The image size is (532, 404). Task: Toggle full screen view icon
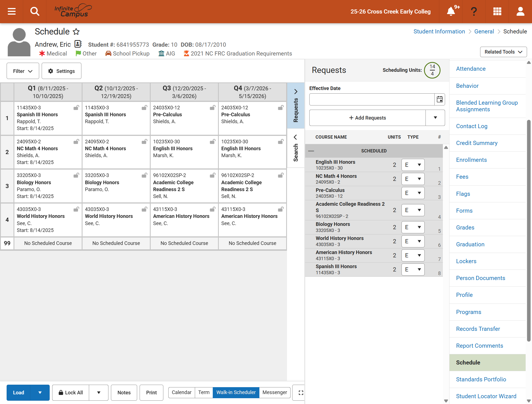pyautogui.click(x=300, y=393)
